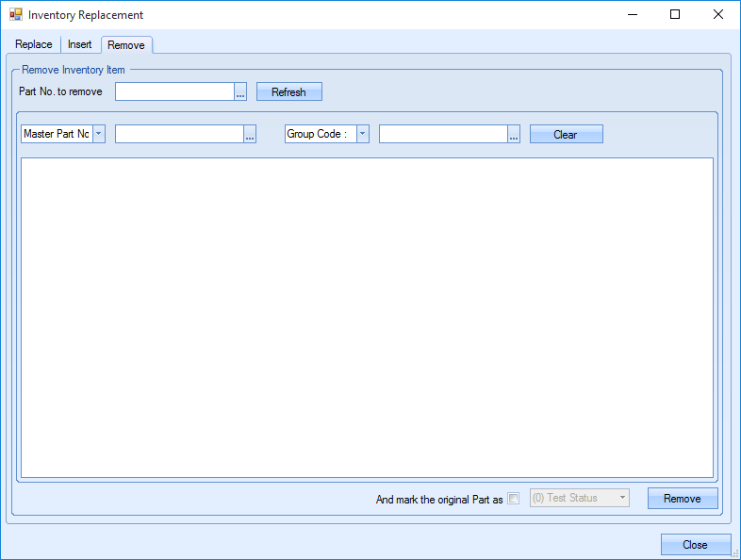Viewport: 741px width, 560px height.
Task: Select the Remove tab
Action: click(126, 45)
